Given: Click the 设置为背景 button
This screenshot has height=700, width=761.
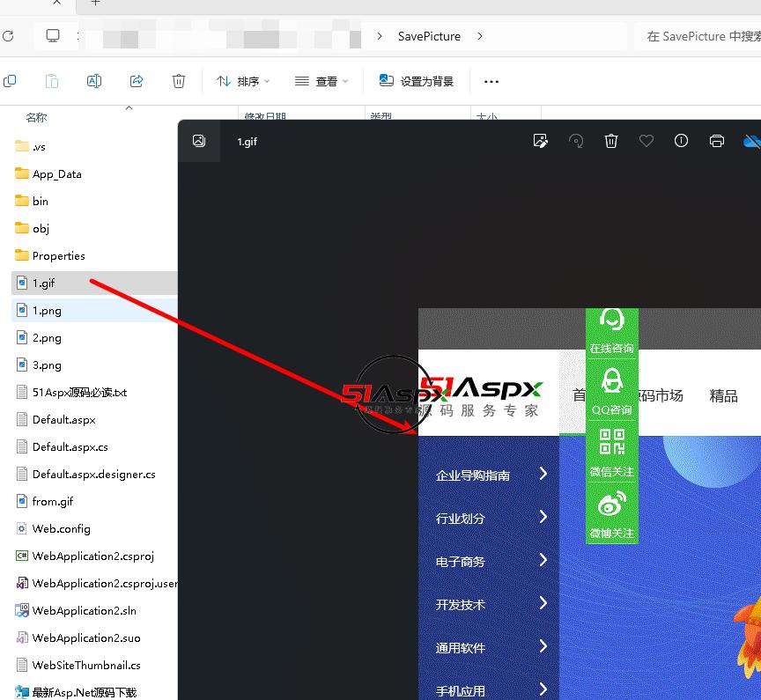Looking at the screenshot, I should pyautogui.click(x=417, y=81).
